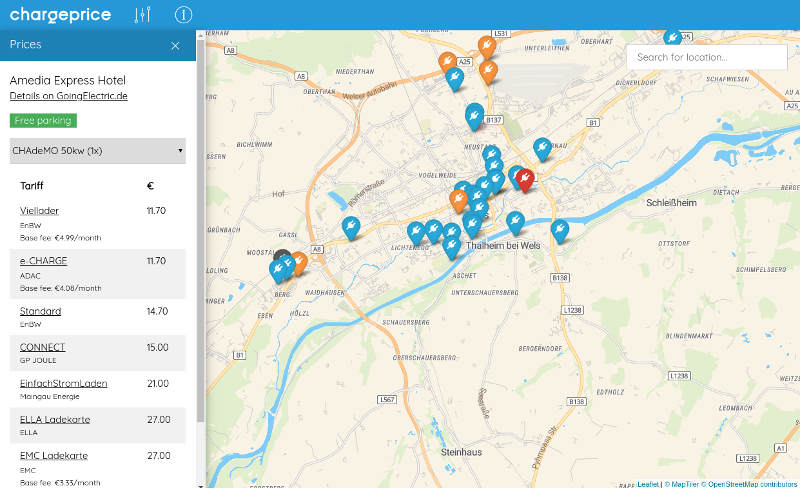Click the ELLA Ladekarte tariff
The height and width of the screenshot is (488, 800).
tap(54, 419)
